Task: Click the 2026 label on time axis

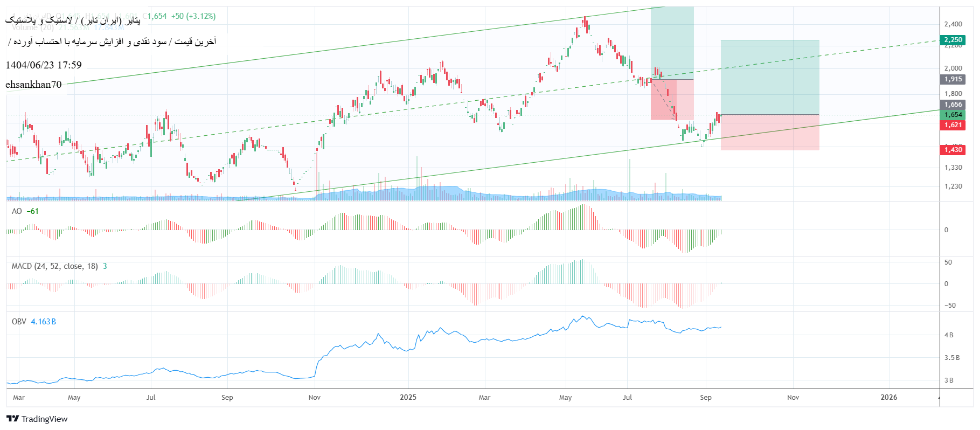Action: tap(888, 397)
